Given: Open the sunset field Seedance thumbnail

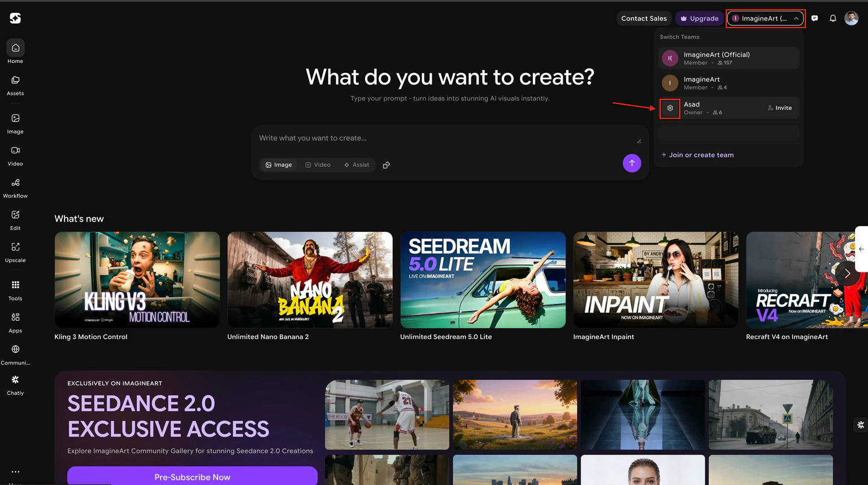Looking at the screenshot, I should click(515, 415).
